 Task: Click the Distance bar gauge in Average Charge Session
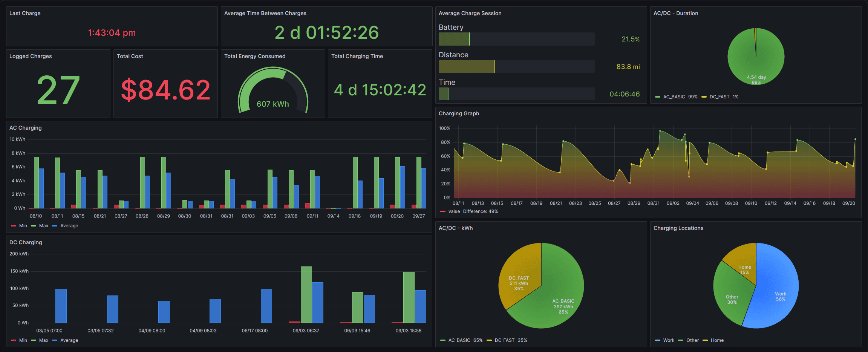(516, 66)
